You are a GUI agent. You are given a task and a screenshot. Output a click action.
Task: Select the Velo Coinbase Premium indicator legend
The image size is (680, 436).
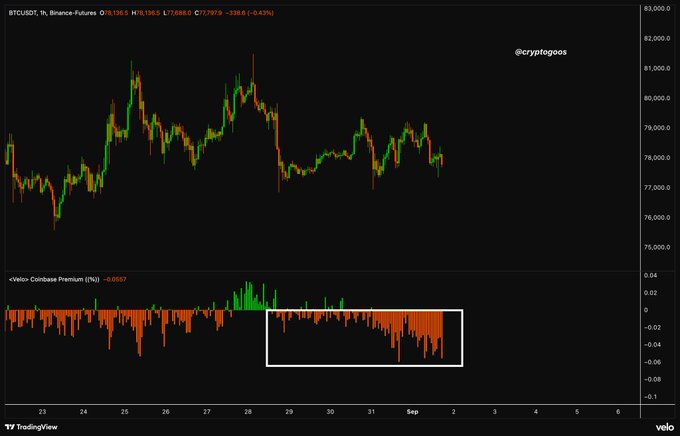[54, 279]
